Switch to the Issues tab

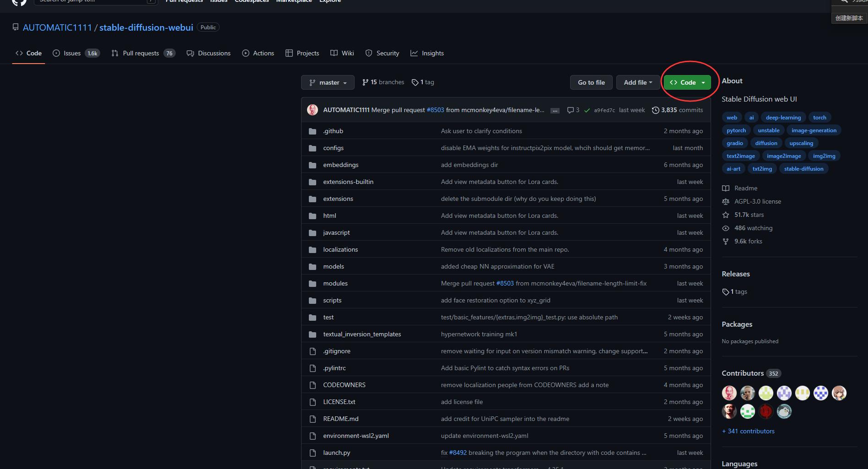[x=72, y=54]
